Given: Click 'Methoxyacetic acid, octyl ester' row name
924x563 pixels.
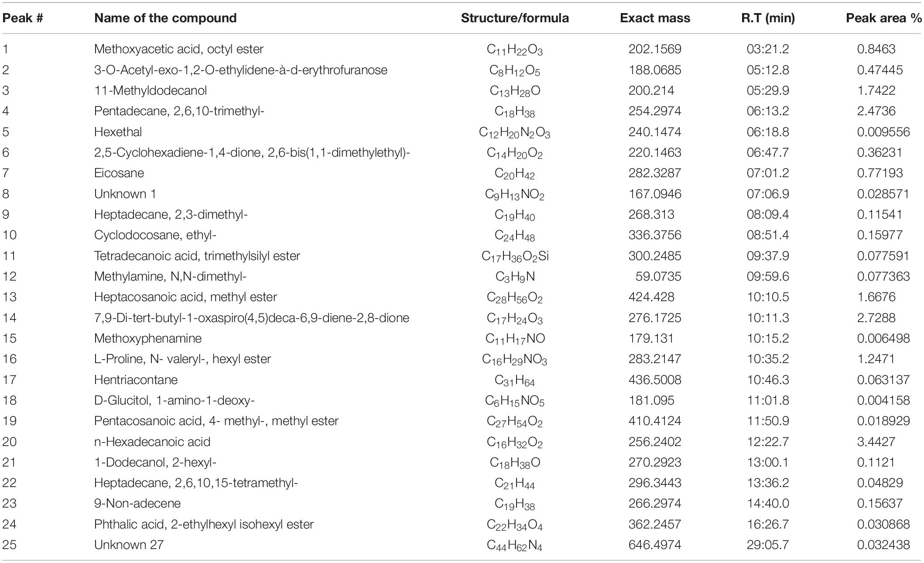Looking at the screenshot, I should pos(179,49).
